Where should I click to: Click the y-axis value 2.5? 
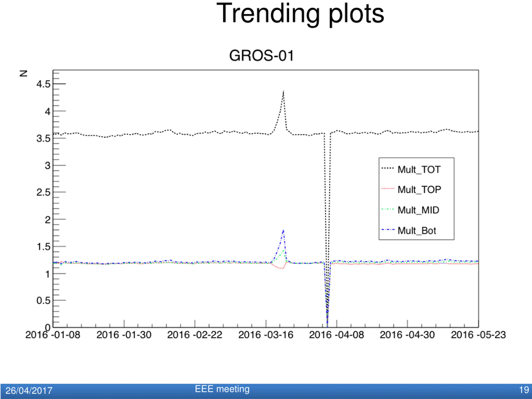tap(43, 193)
